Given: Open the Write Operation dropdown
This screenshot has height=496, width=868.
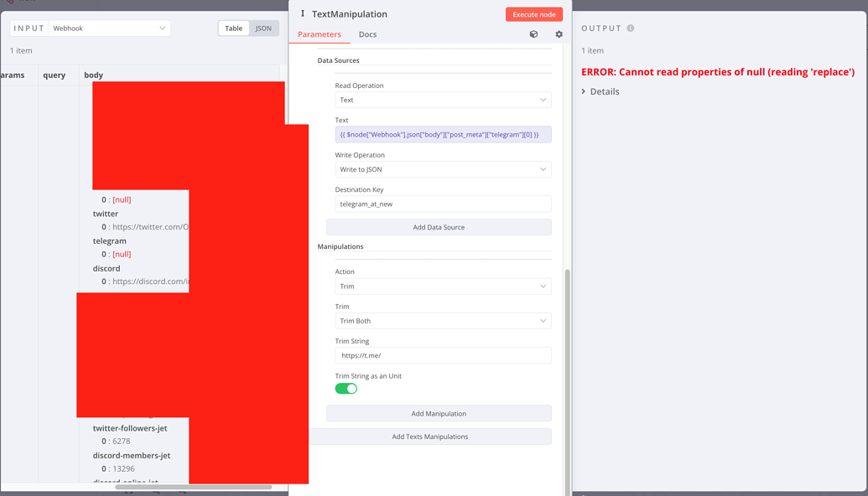Looking at the screenshot, I should click(443, 168).
